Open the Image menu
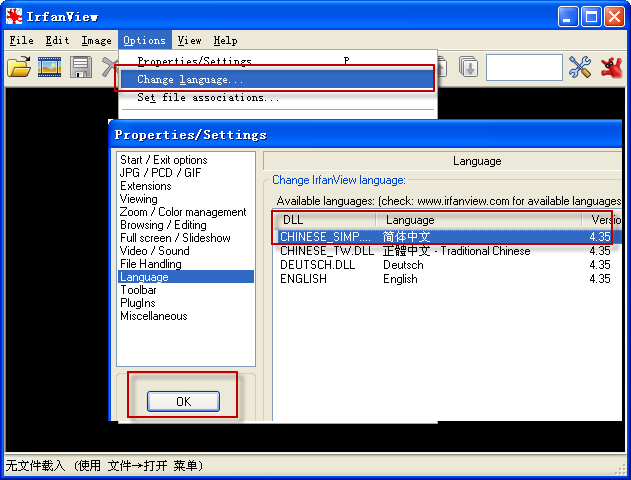Image resolution: width=631 pixels, height=480 pixels. [x=97, y=40]
